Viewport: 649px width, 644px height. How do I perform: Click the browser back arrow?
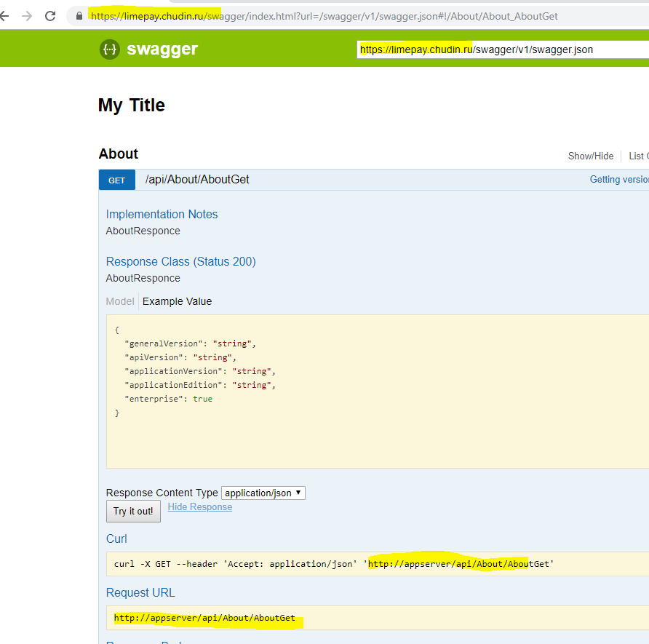7,14
